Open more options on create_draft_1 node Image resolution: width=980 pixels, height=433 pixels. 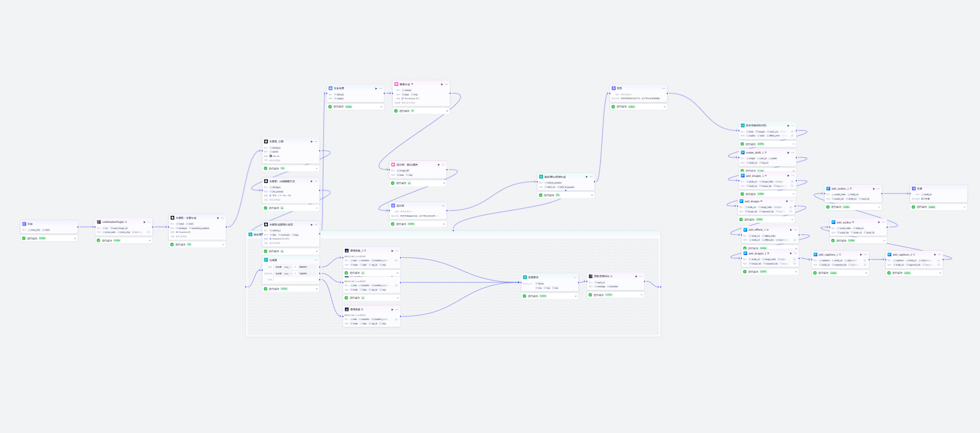793,152
